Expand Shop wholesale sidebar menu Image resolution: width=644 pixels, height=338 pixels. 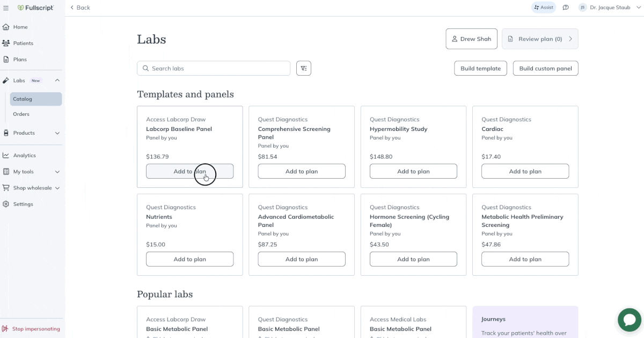[57, 188]
